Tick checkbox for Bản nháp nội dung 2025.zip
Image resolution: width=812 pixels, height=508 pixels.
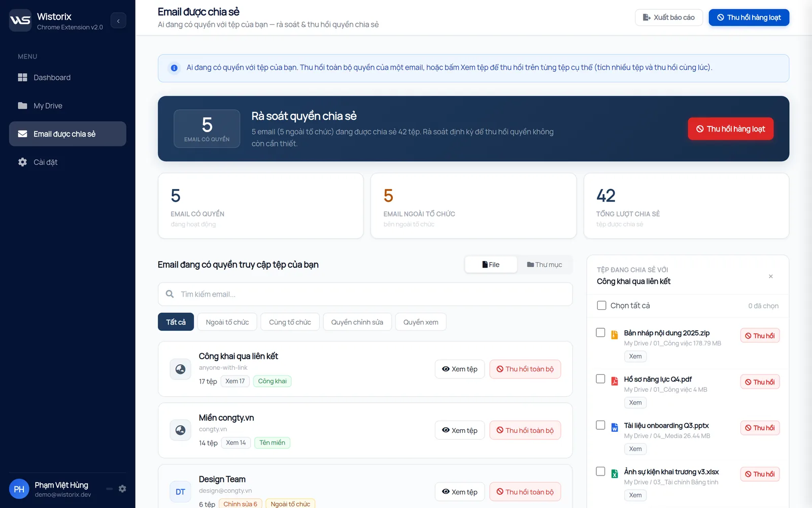600,332
